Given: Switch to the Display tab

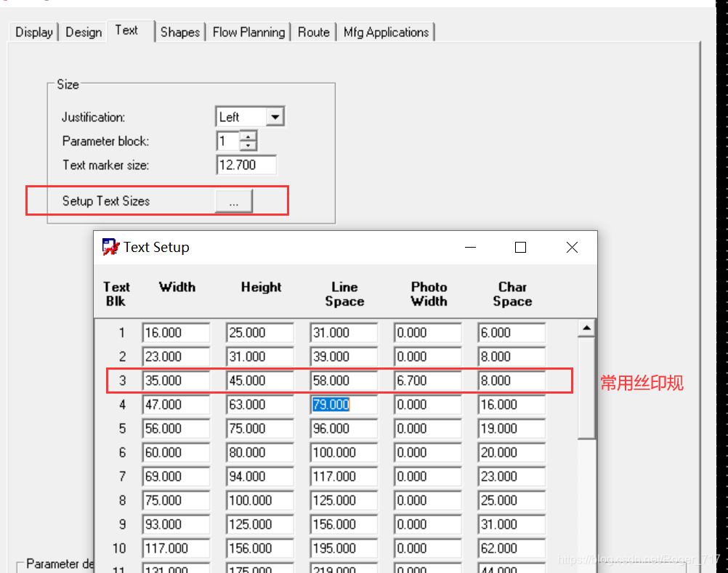Looking at the screenshot, I should pyautogui.click(x=33, y=32).
